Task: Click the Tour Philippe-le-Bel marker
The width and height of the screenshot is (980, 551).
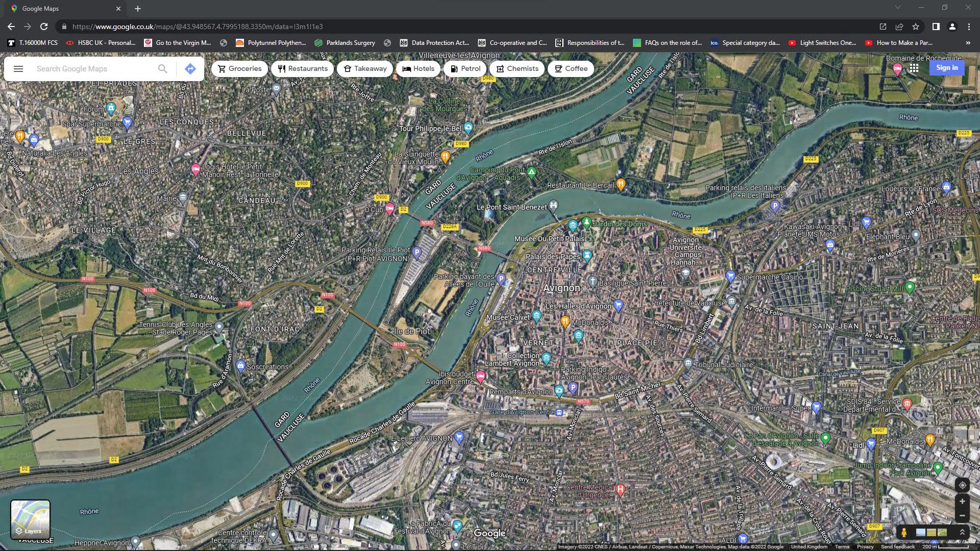Action: click(468, 128)
